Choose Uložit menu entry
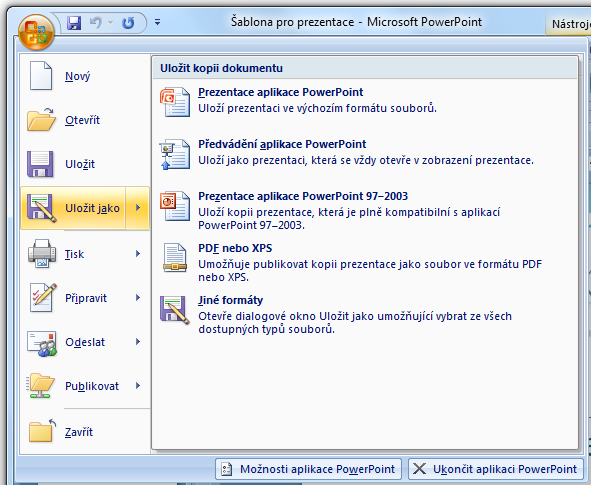This screenshot has width=591, height=485. [85, 164]
